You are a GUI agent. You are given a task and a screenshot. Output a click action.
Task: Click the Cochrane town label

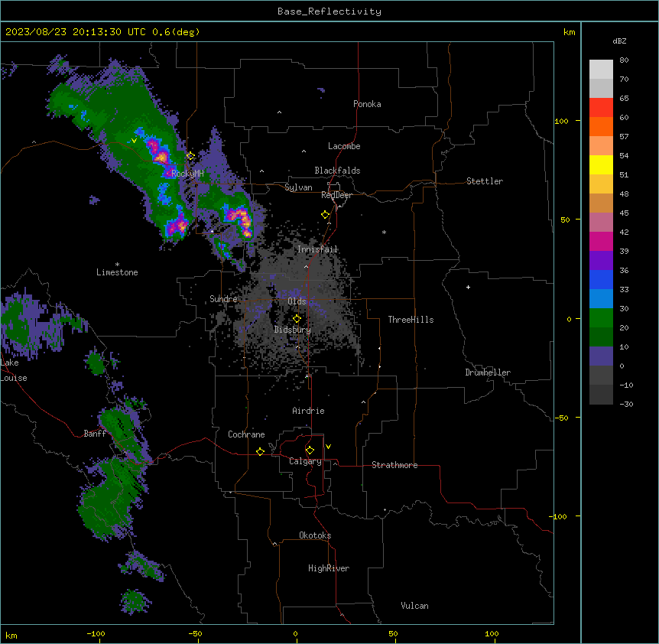(246, 434)
